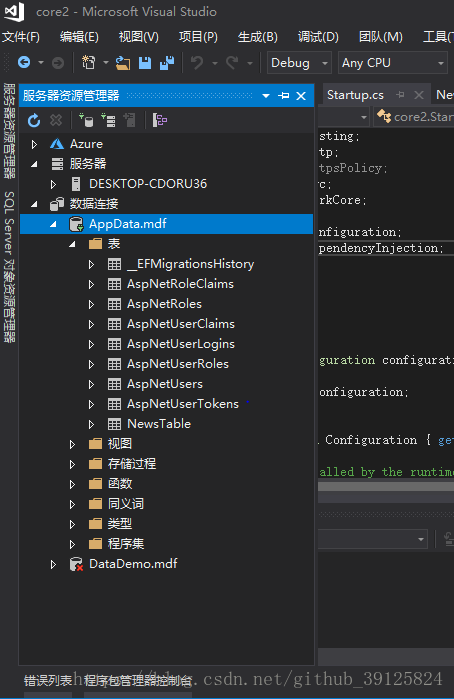Open Server Explorer window options dropdown arrow
The image size is (454, 699).
pos(266,95)
